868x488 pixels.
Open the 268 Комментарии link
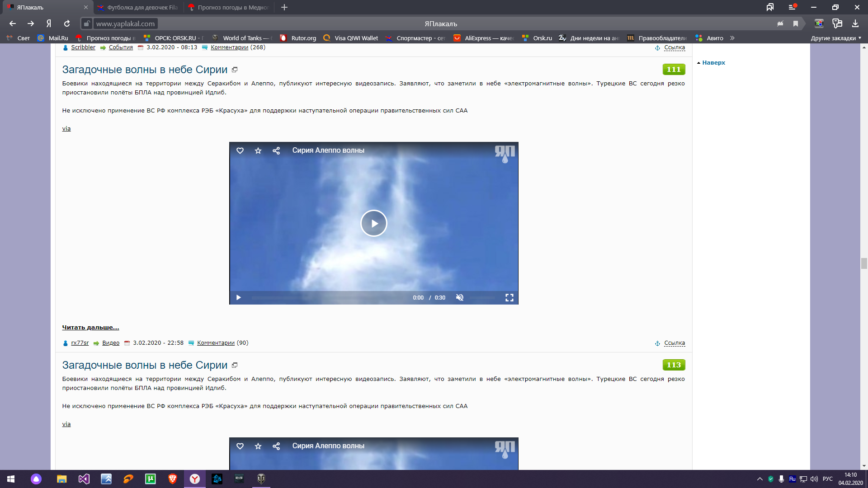point(229,47)
